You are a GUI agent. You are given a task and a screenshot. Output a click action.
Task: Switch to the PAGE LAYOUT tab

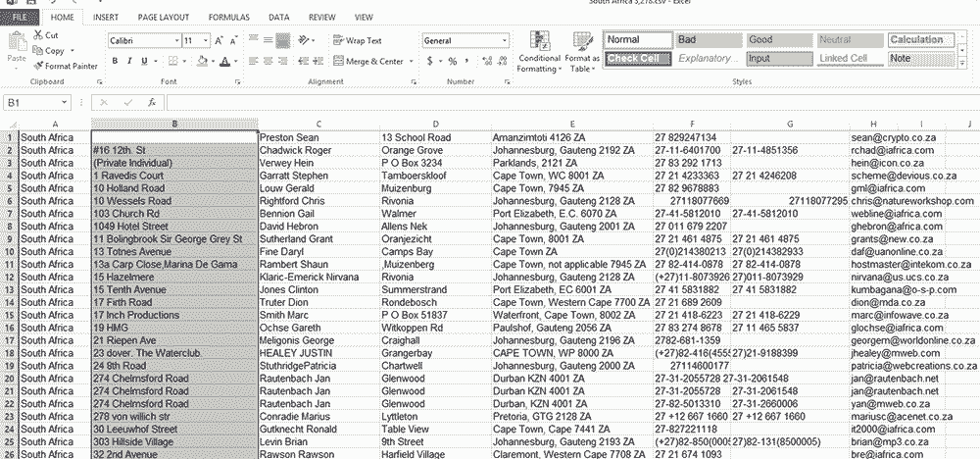tap(164, 18)
